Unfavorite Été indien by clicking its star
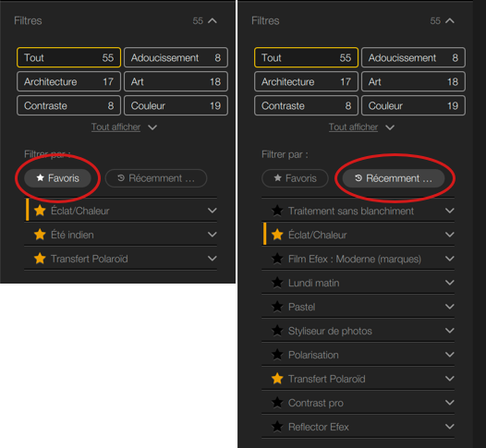The height and width of the screenshot is (448, 486). point(40,235)
